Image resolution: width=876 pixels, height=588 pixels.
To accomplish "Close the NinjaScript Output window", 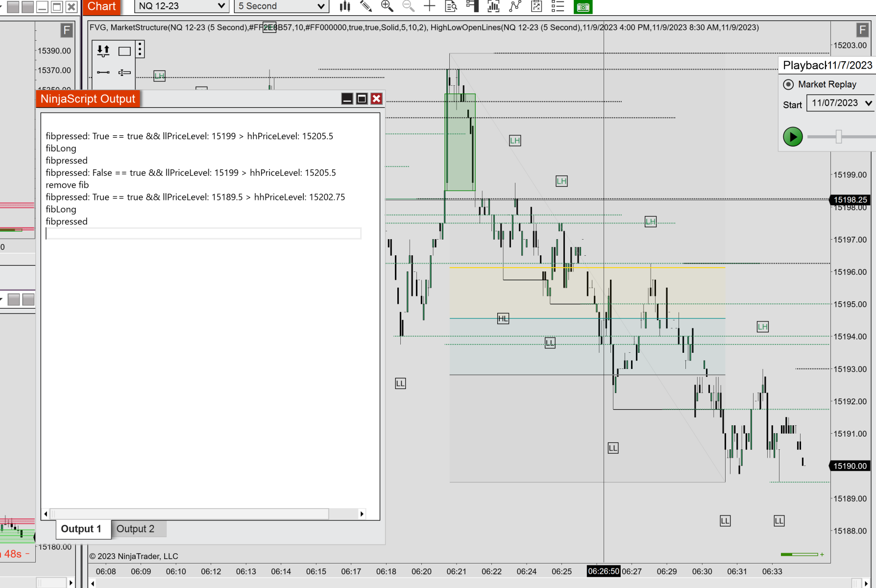I will pos(376,99).
